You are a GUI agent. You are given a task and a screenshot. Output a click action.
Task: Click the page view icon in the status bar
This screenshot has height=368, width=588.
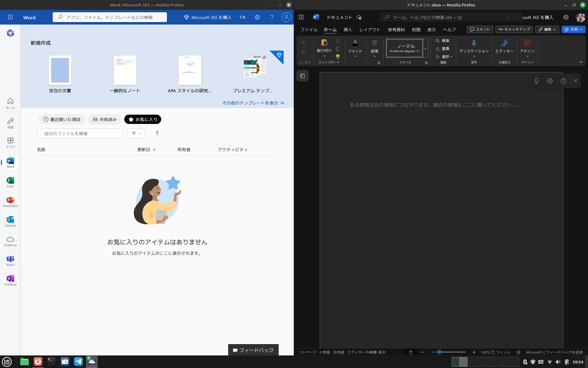(x=410, y=352)
